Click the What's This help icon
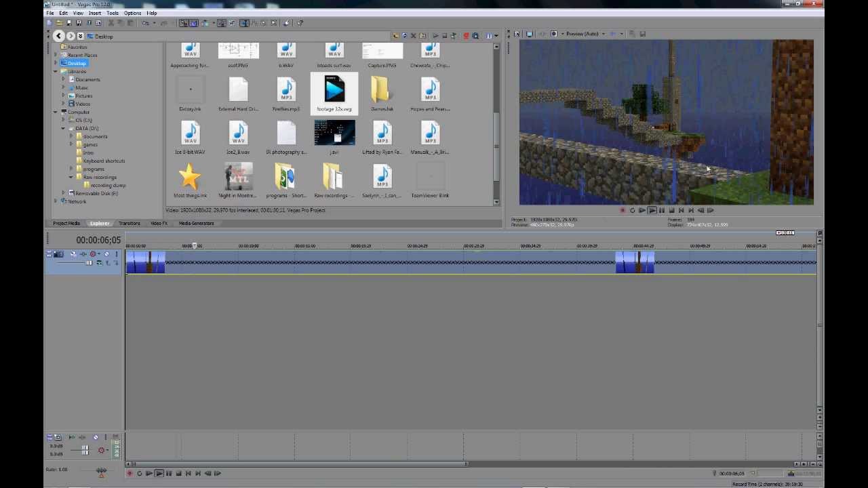This screenshot has height=488, width=868. [x=299, y=23]
